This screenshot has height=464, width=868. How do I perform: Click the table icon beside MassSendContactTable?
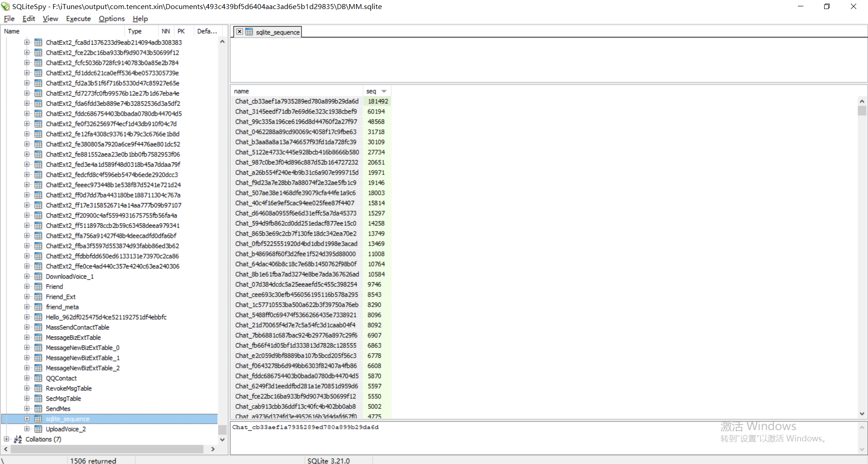[38, 327]
